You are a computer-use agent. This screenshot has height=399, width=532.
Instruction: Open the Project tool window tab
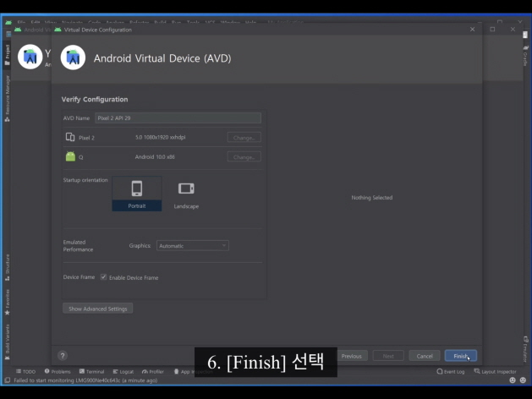pyautogui.click(x=7, y=55)
